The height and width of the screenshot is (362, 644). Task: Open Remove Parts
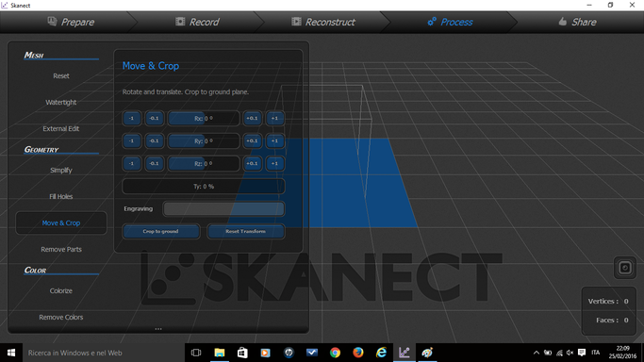(x=60, y=249)
